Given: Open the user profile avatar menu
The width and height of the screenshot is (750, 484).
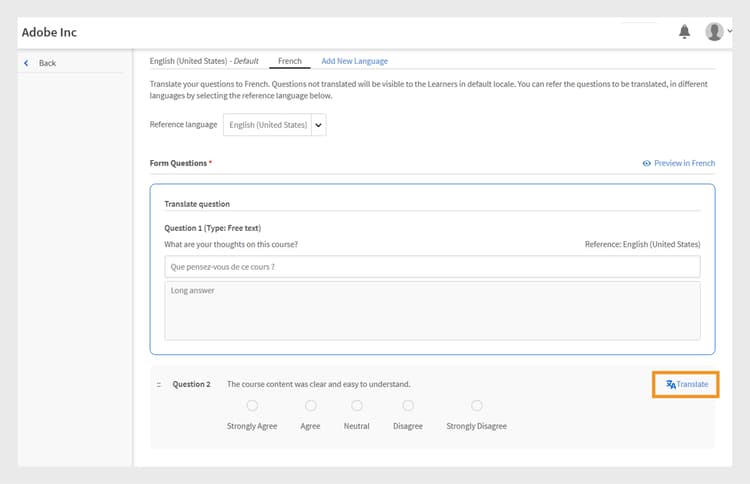Looking at the screenshot, I should tap(714, 32).
